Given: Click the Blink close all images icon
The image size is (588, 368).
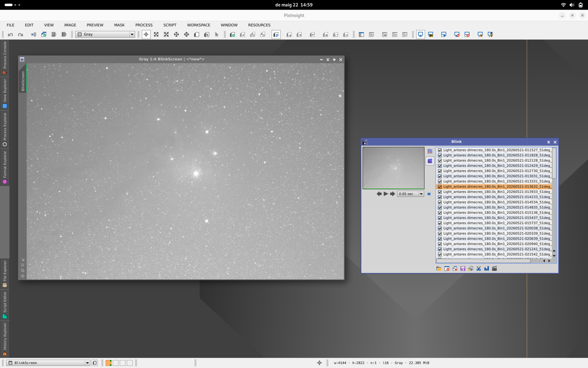Looking at the screenshot, I should (455, 269).
